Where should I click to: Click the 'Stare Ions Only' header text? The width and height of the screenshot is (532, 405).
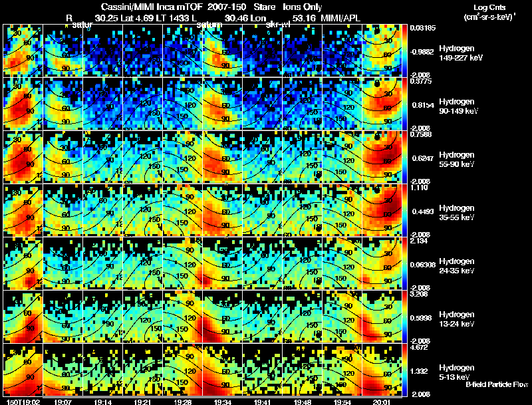288,7
